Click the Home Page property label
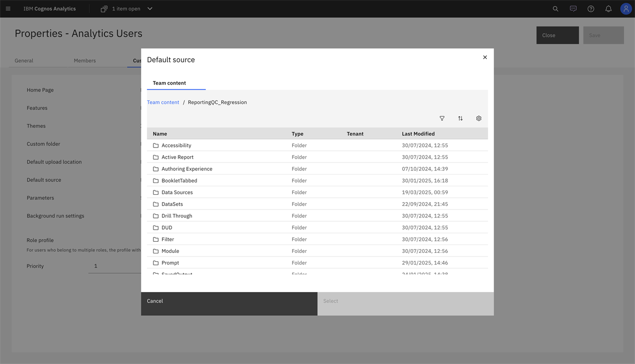The width and height of the screenshot is (635, 364). click(40, 90)
